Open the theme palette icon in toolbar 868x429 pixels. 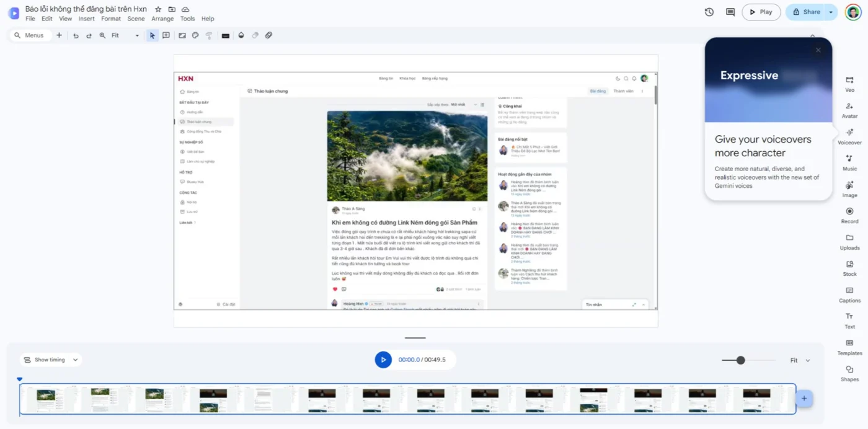click(x=195, y=35)
